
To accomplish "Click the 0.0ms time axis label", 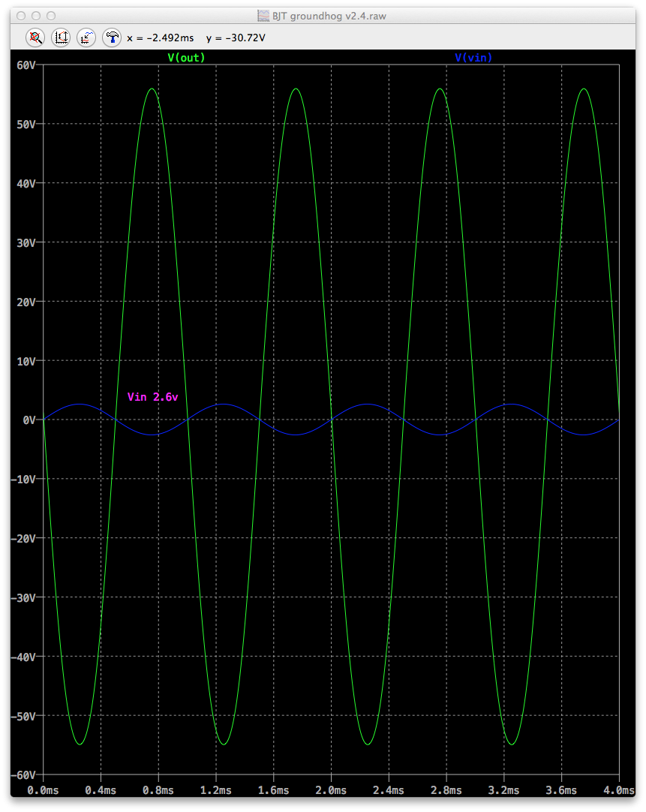I will pos(43,790).
